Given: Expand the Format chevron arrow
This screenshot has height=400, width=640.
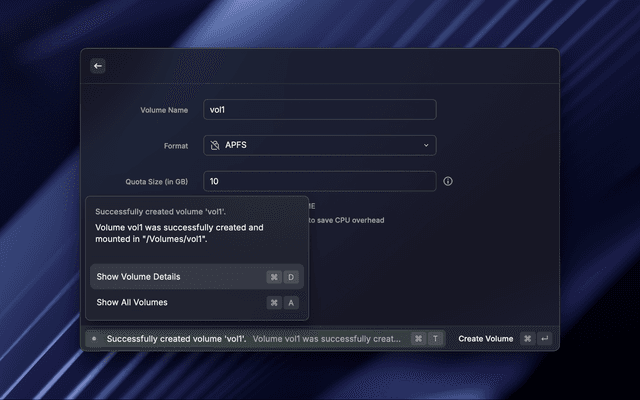Looking at the screenshot, I should [x=425, y=146].
